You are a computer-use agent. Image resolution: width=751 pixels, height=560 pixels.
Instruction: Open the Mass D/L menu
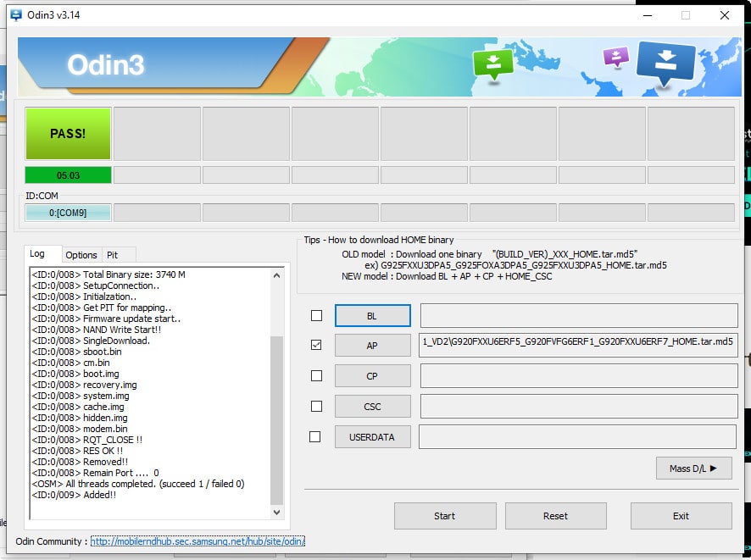coord(694,469)
